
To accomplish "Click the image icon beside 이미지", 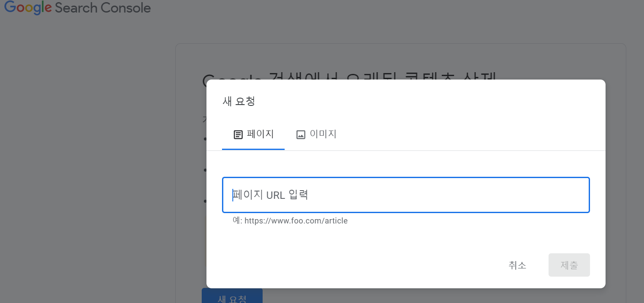I will click(301, 135).
